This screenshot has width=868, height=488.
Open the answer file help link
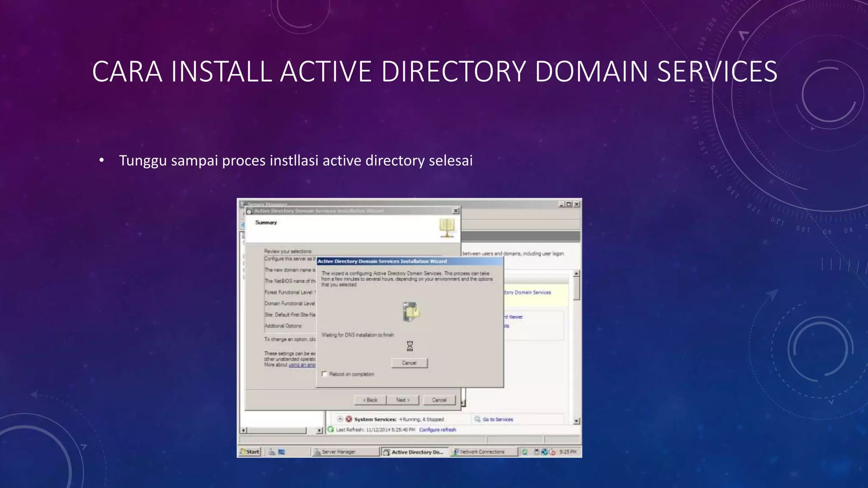(x=302, y=365)
